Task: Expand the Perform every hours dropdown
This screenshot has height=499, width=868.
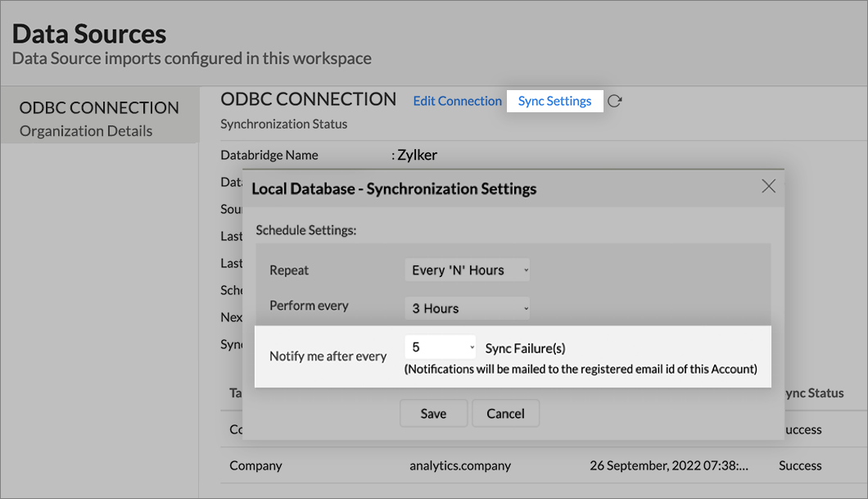Action: tap(467, 308)
